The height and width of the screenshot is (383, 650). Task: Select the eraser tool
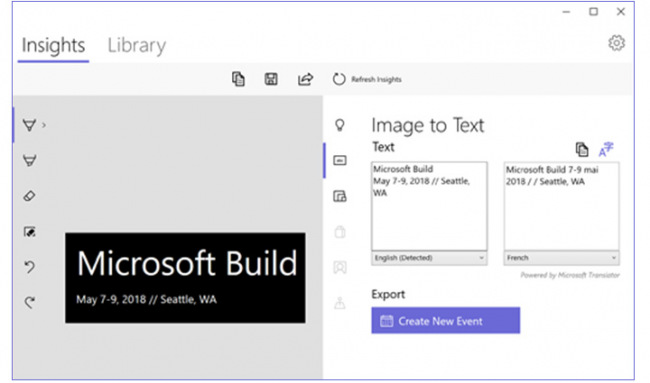pos(29,196)
